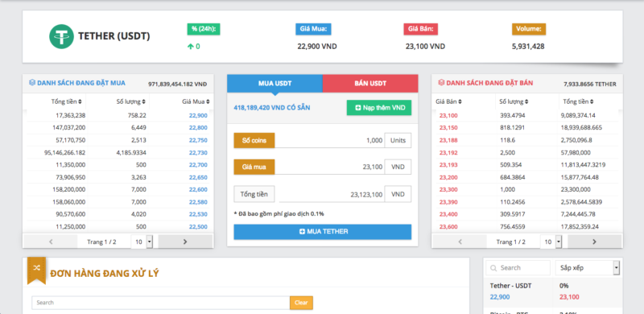The image size is (644, 314).
Task: Click the stack icon beside DANH SÁCH ĐANG ĐẶT MUA
Action: pyautogui.click(x=32, y=83)
